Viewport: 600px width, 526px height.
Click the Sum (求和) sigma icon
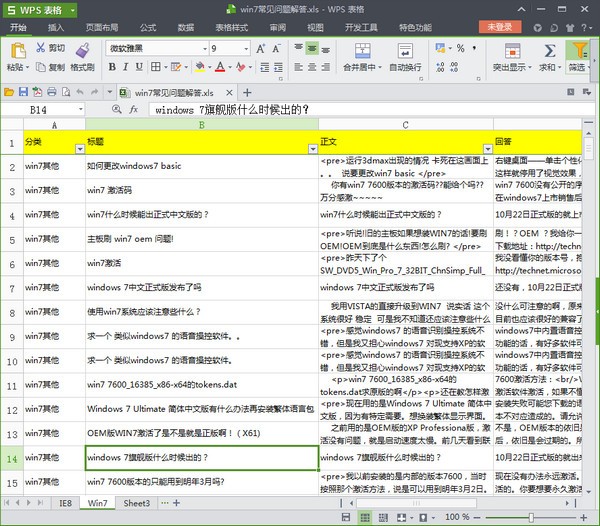[x=550, y=50]
